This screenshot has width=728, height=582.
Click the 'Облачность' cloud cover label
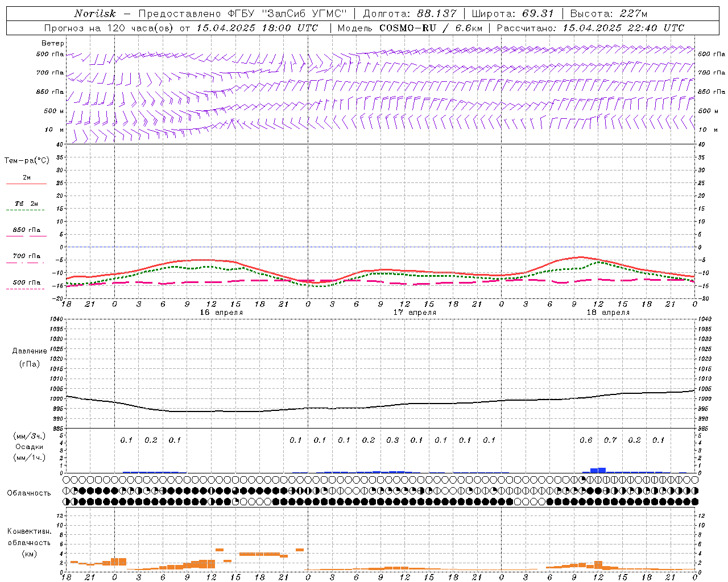click(29, 493)
